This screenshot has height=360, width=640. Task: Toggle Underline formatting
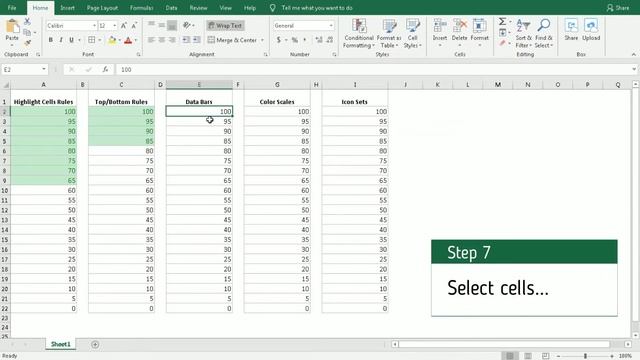tap(71, 40)
